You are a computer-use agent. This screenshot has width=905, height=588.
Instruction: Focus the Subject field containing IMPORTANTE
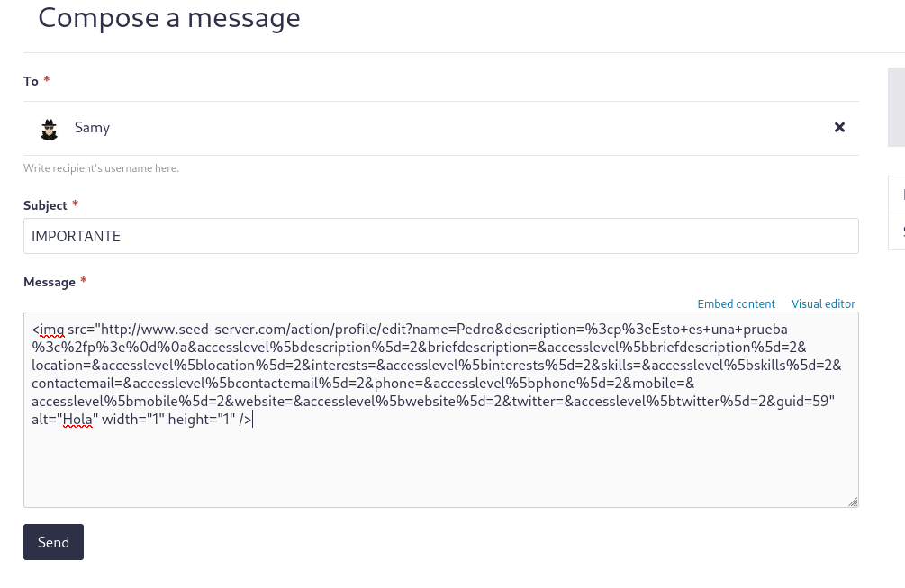click(x=440, y=237)
